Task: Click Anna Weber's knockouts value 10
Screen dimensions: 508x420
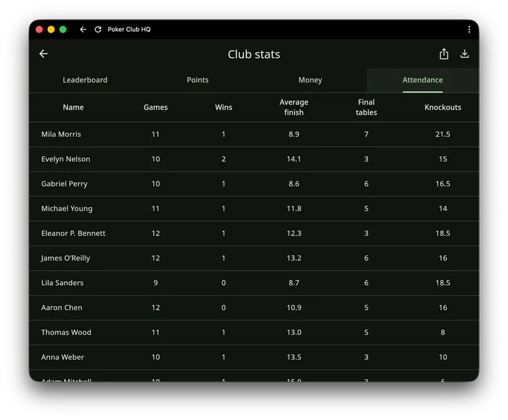Action: click(442, 357)
